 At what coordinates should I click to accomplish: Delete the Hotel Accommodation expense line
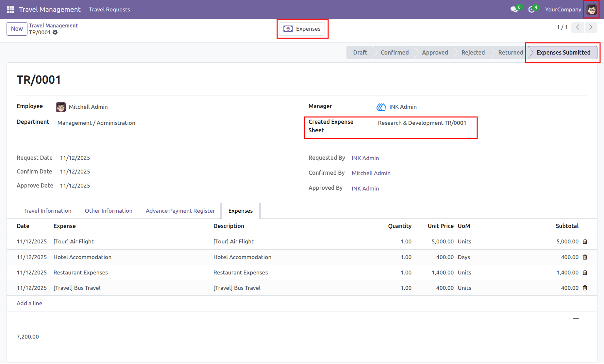pyautogui.click(x=585, y=257)
